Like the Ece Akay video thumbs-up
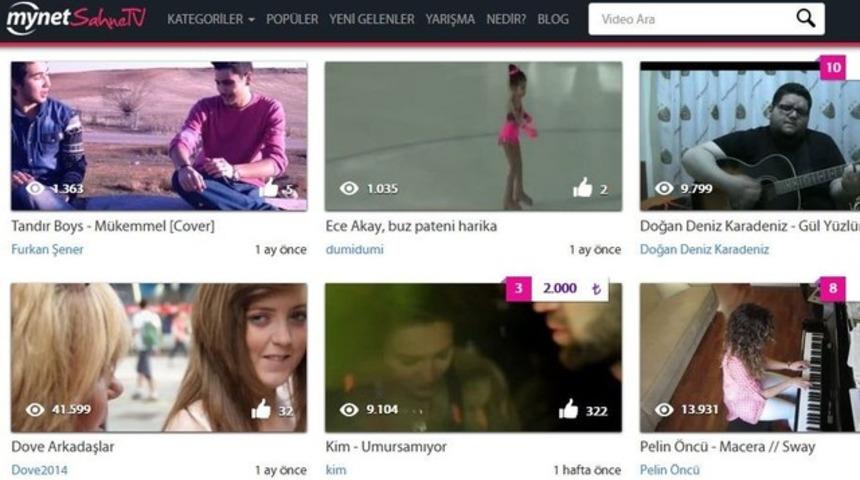The height and width of the screenshot is (480, 860). [582, 188]
